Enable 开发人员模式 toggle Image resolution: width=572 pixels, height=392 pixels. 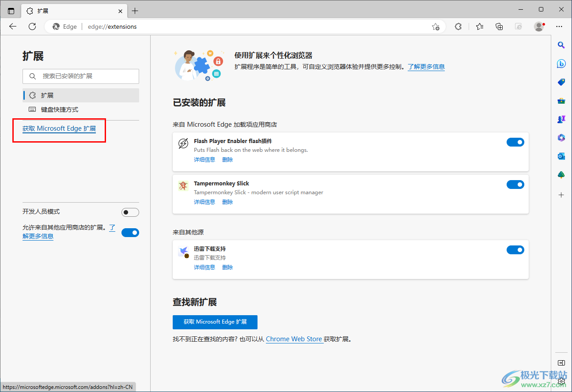coord(130,212)
